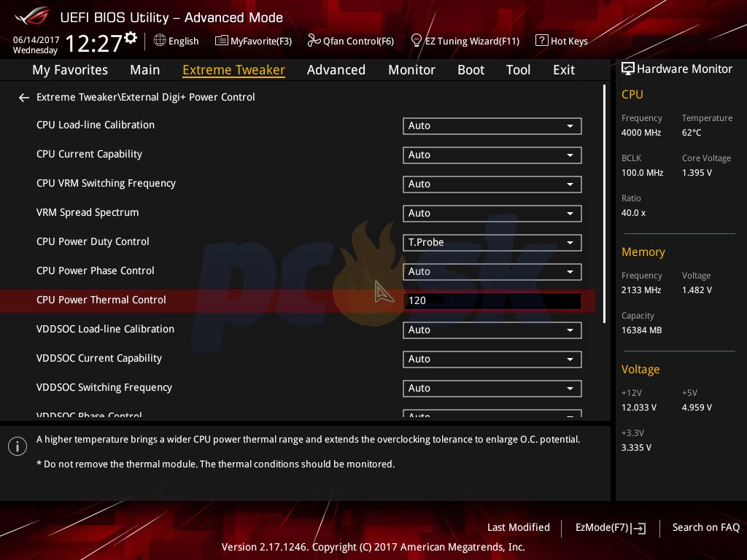Screen dimensions: 747x560
Task: Click Last Modified at the bottom
Action: click(x=519, y=527)
